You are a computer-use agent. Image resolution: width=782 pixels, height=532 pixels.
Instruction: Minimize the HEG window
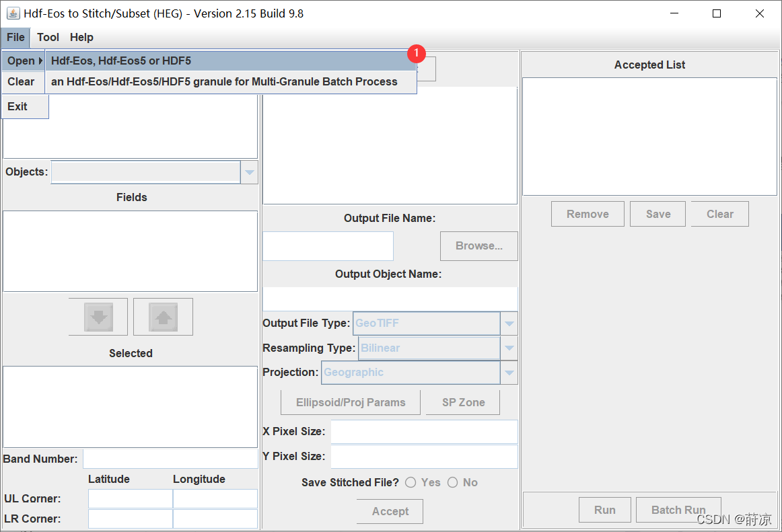click(x=674, y=13)
